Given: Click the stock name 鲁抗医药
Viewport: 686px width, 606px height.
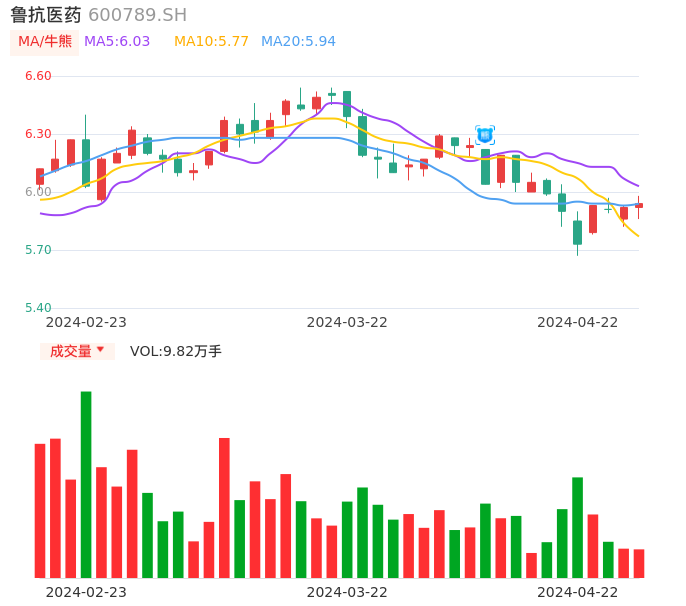Looking at the screenshot, I should 46,15.
